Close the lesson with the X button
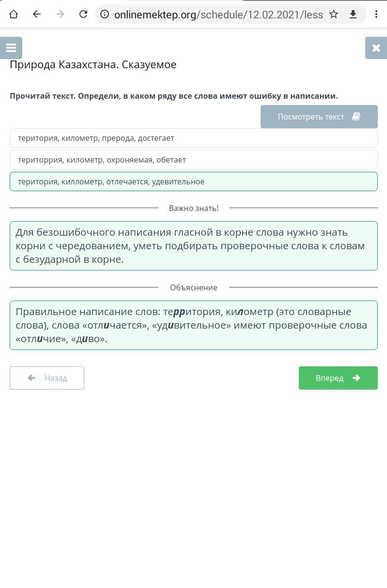387x588 pixels. point(376,48)
